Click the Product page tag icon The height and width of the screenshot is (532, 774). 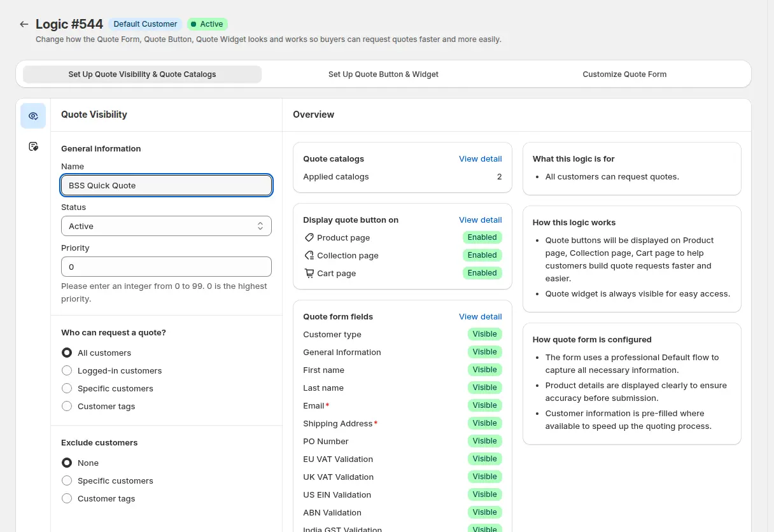point(309,237)
